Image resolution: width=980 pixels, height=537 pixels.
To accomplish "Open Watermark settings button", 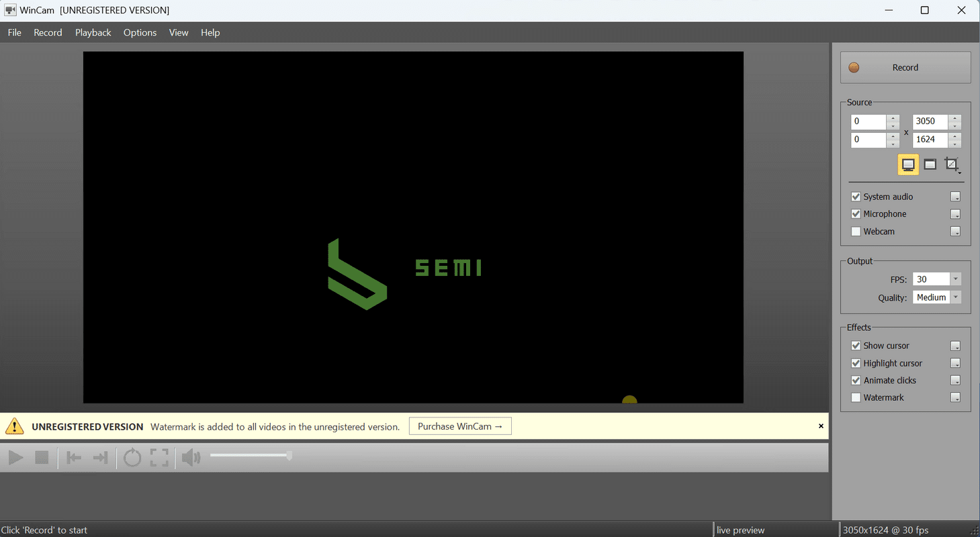I will (955, 398).
